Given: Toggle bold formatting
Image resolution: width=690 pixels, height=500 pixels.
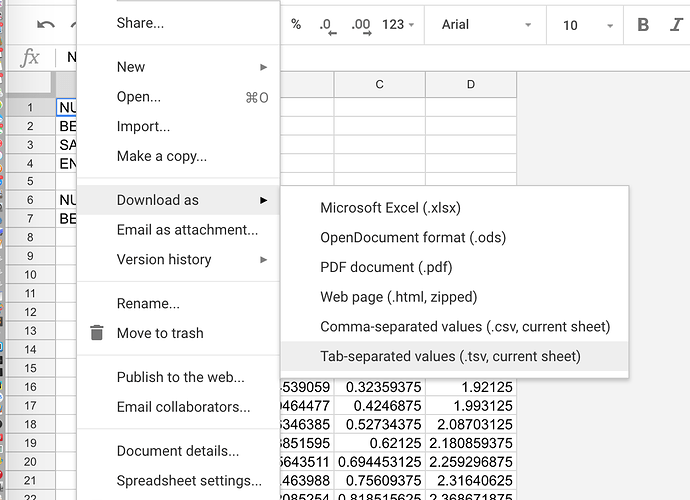Looking at the screenshot, I should (643, 24).
